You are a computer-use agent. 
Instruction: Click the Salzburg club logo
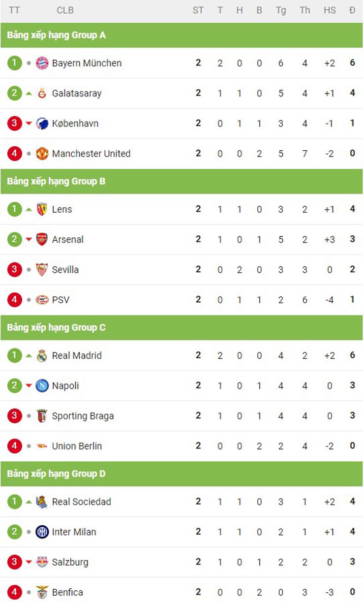[x=42, y=562]
